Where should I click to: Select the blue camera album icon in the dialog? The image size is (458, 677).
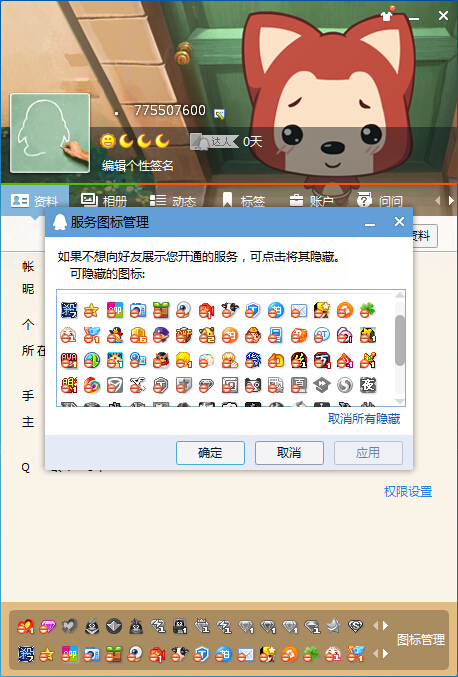[x=138, y=310]
